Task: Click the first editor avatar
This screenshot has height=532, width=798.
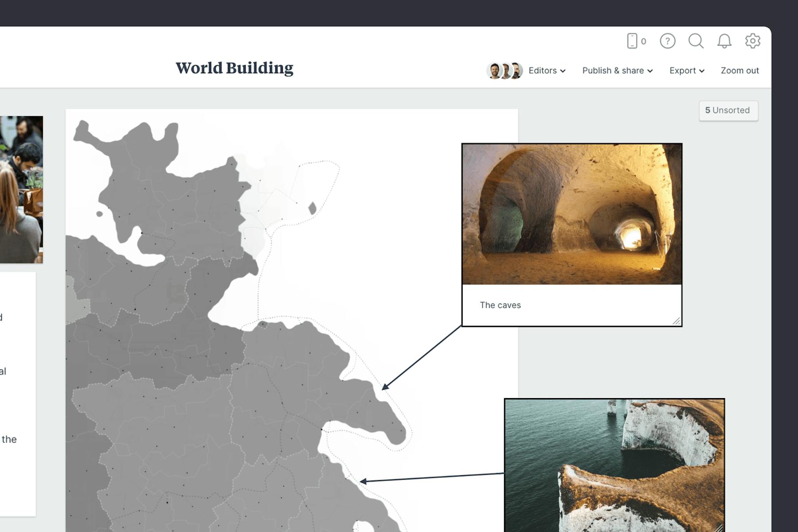Action: [493, 70]
